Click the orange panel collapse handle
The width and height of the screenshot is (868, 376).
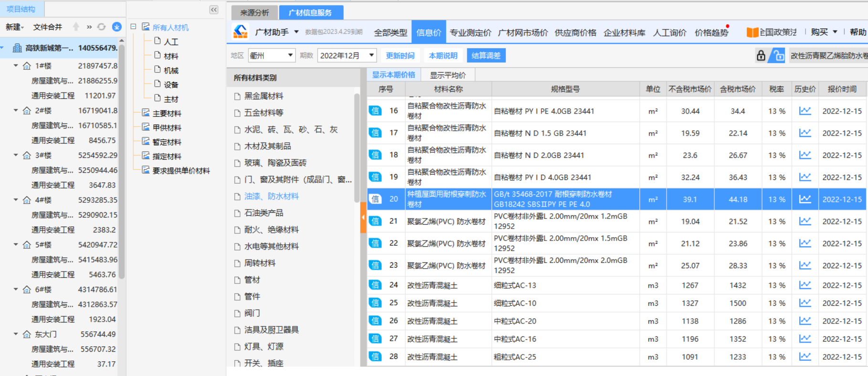pos(363,218)
